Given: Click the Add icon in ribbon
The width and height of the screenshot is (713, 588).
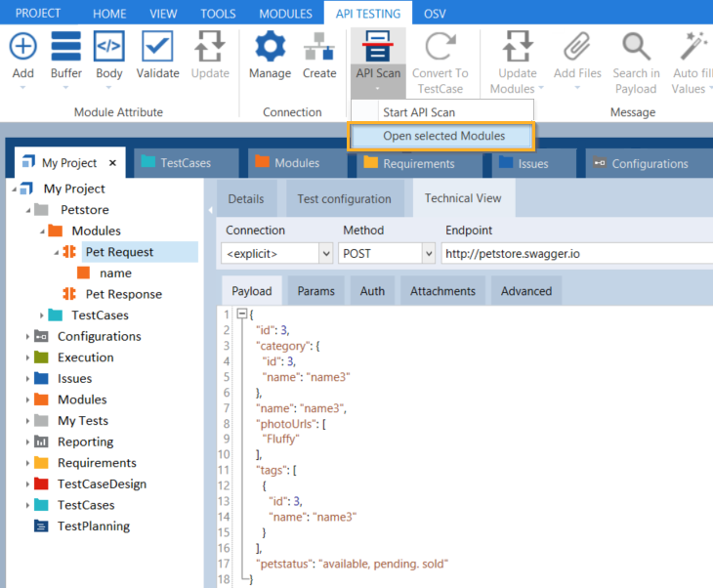Looking at the screenshot, I should [22, 47].
